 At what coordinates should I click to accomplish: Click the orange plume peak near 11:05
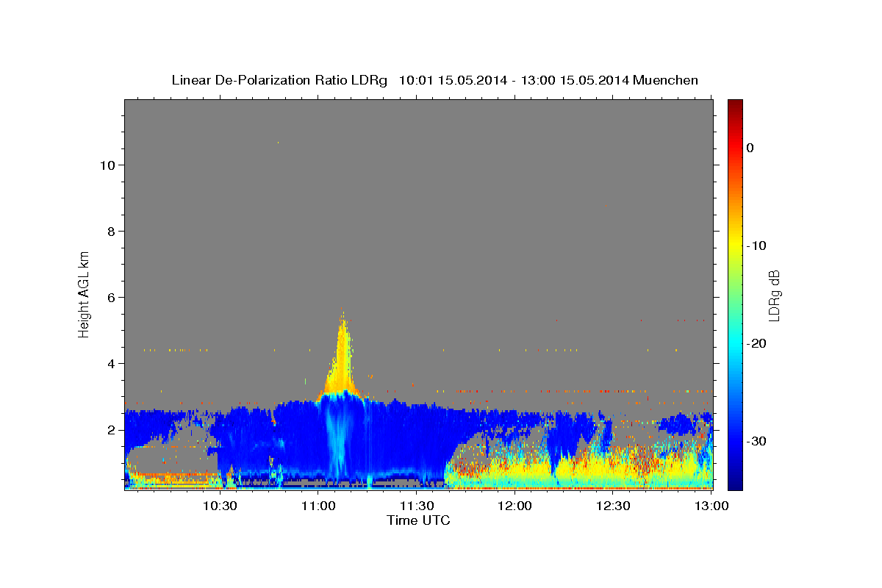tap(342, 323)
